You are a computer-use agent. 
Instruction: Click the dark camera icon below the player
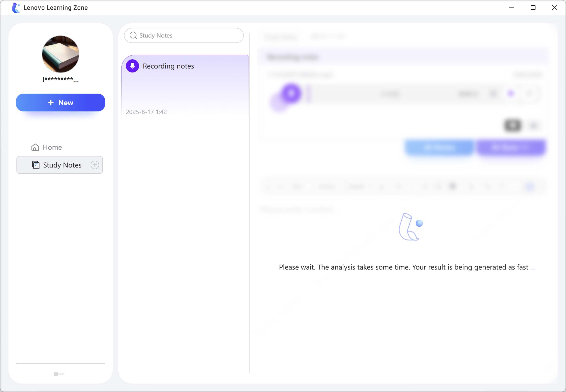(512, 125)
